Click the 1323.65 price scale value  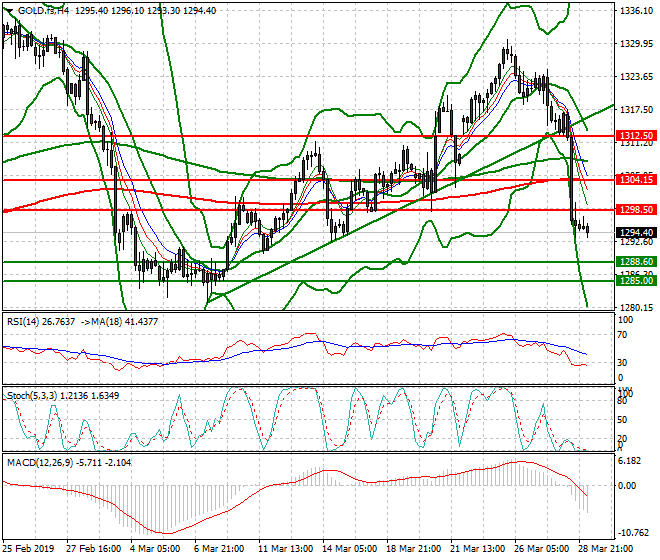click(x=636, y=77)
